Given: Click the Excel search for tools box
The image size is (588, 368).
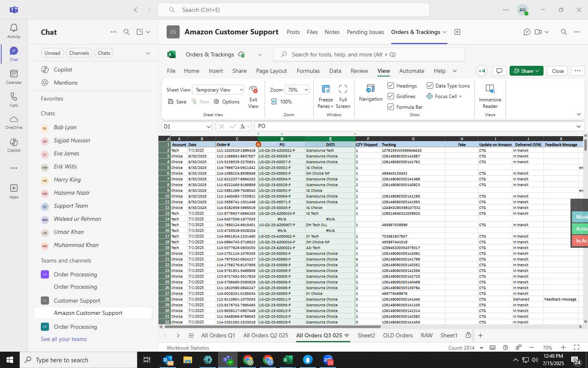Looking at the screenshot, I should pyautogui.click(x=369, y=54).
